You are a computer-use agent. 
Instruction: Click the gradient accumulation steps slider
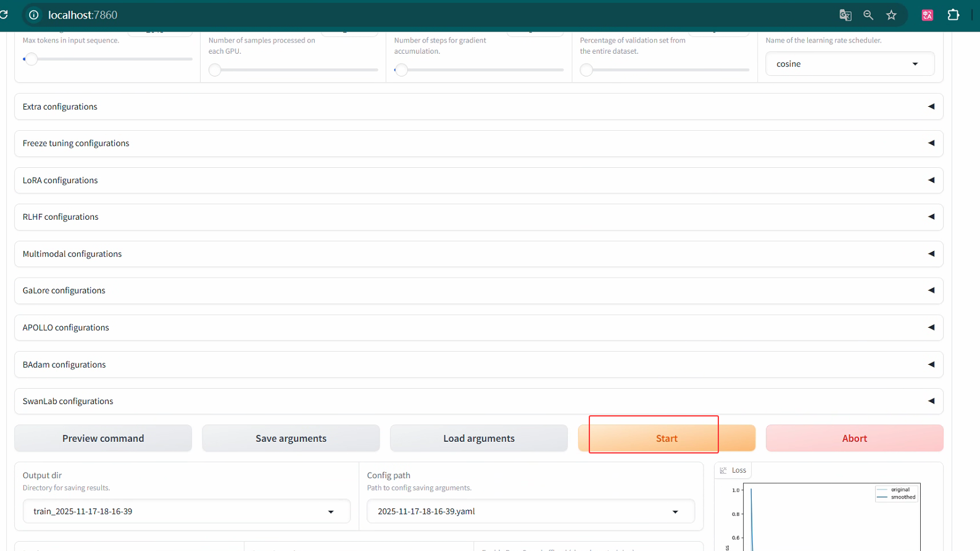click(480, 70)
